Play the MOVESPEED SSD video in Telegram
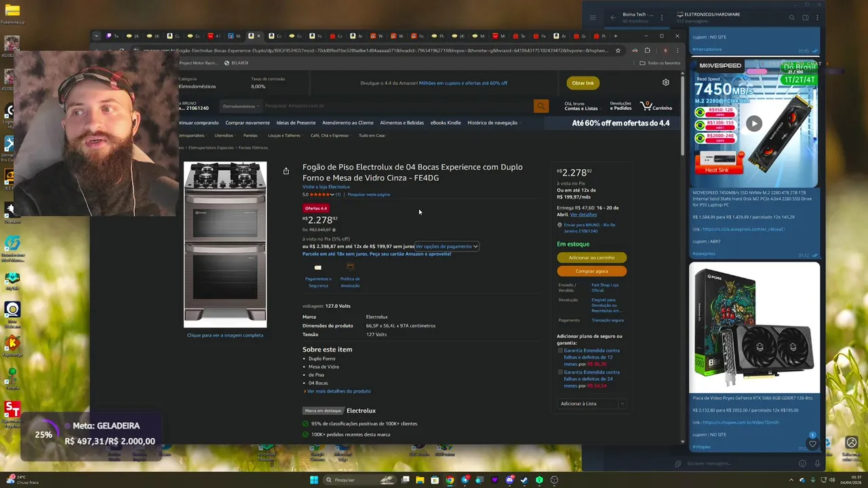868x488 pixels. point(754,123)
